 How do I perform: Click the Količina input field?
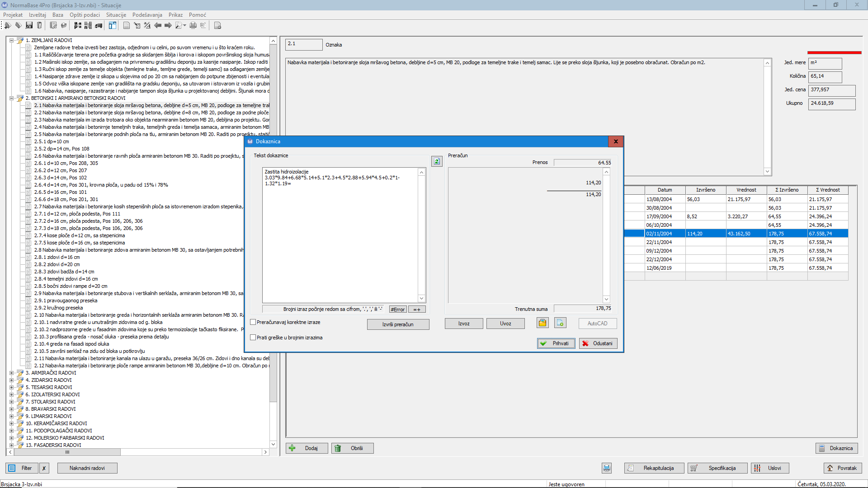(x=825, y=76)
